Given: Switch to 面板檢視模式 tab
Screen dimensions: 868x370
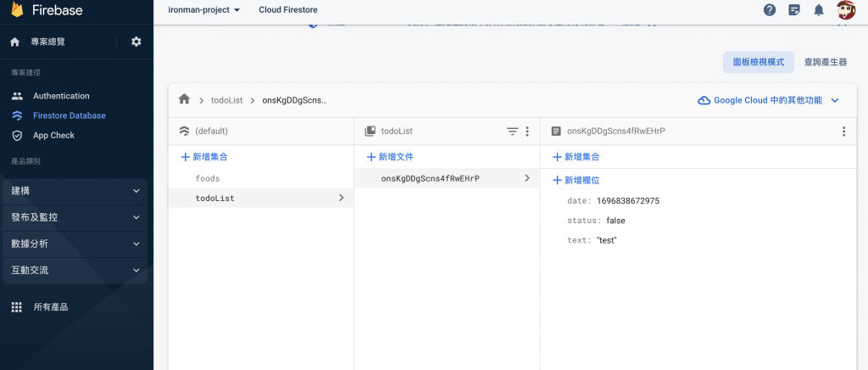Looking at the screenshot, I should click(758, 62).
